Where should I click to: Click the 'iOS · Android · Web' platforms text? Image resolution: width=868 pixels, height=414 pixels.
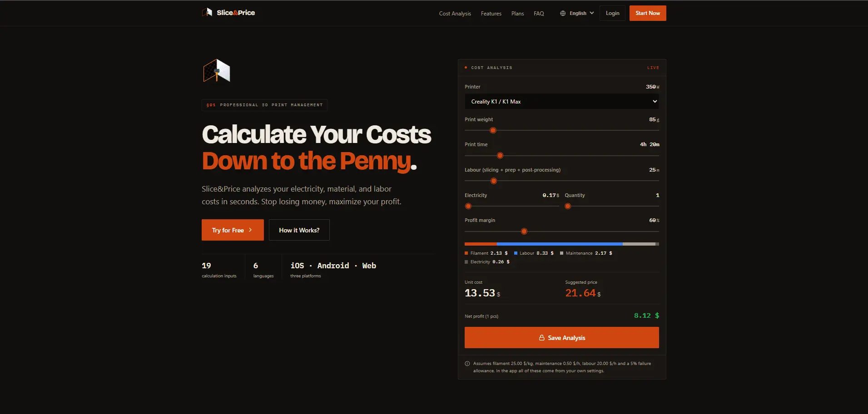click(333, 266)
